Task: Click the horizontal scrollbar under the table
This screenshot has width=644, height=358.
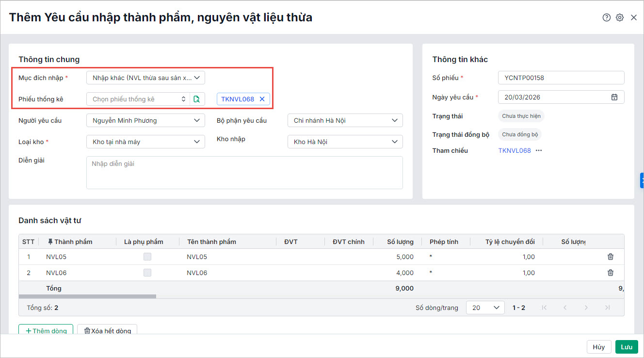Action: [87, 296]
